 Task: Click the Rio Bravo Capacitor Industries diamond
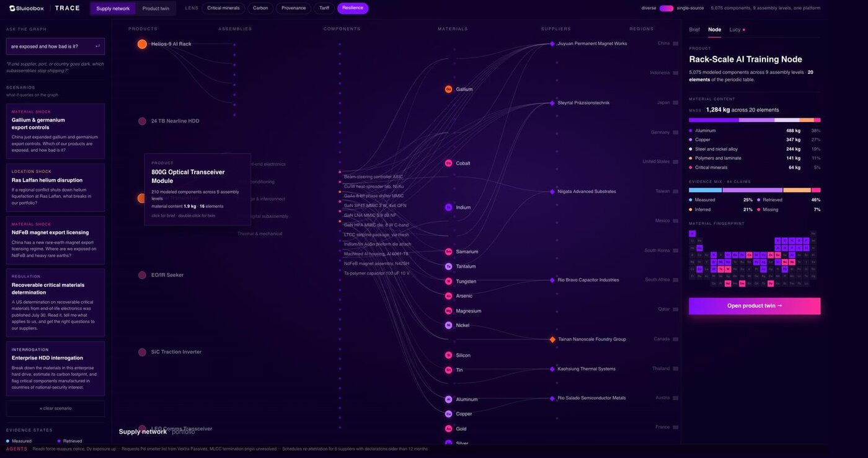pyautogui.click(x=552, y=280)
